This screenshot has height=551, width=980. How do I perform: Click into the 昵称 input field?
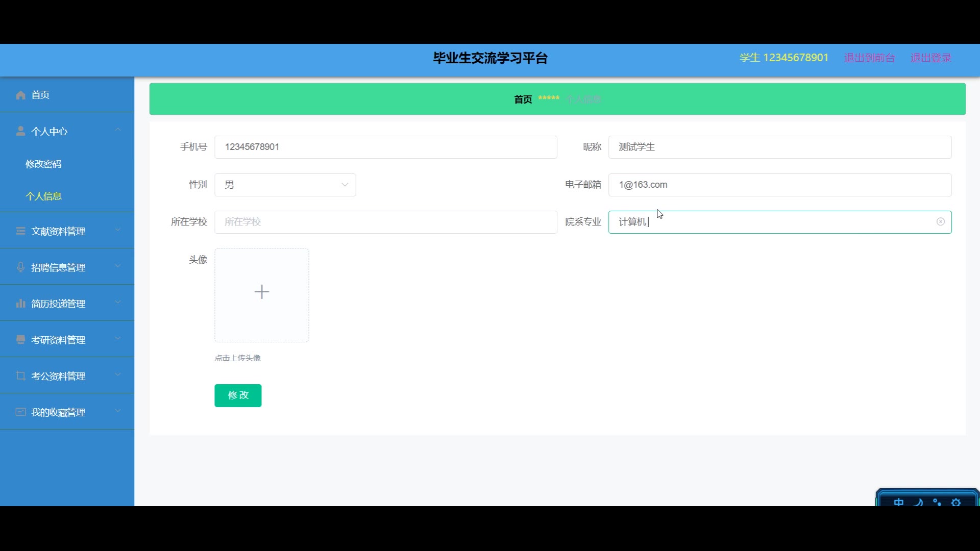[x=780, y=147]
